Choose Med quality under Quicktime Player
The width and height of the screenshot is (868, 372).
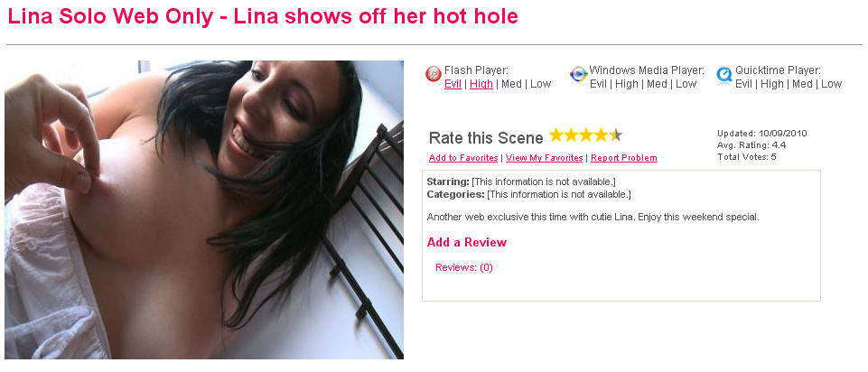tap(802, 84)
